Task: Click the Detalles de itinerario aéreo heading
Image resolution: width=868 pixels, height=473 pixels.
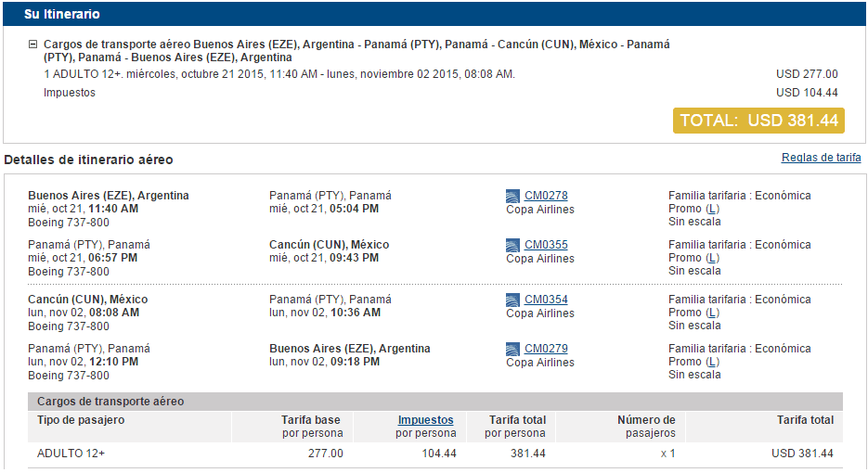Action: click(x=88, y=160)
